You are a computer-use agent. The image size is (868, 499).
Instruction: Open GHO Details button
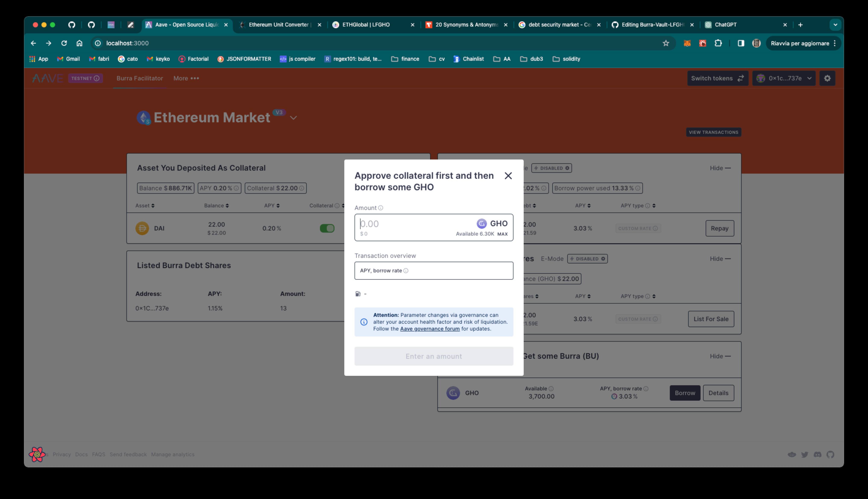click(x=718, y=393)
